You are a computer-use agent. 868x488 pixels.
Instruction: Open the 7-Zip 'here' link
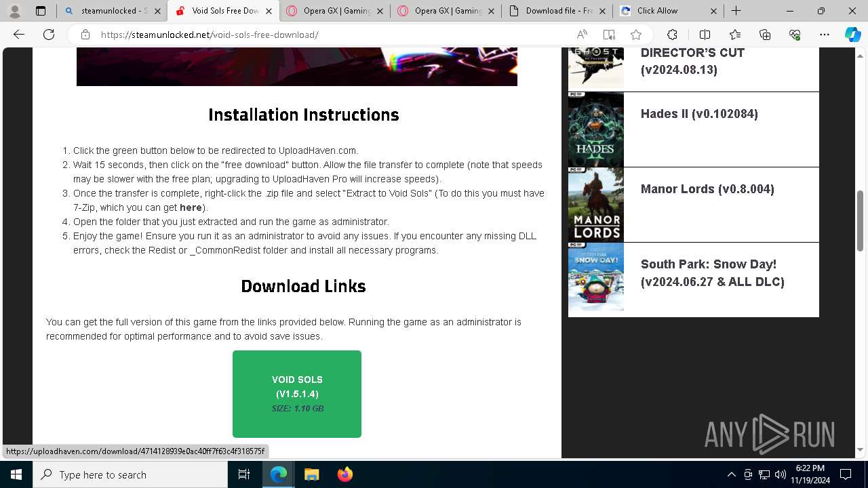191,207
